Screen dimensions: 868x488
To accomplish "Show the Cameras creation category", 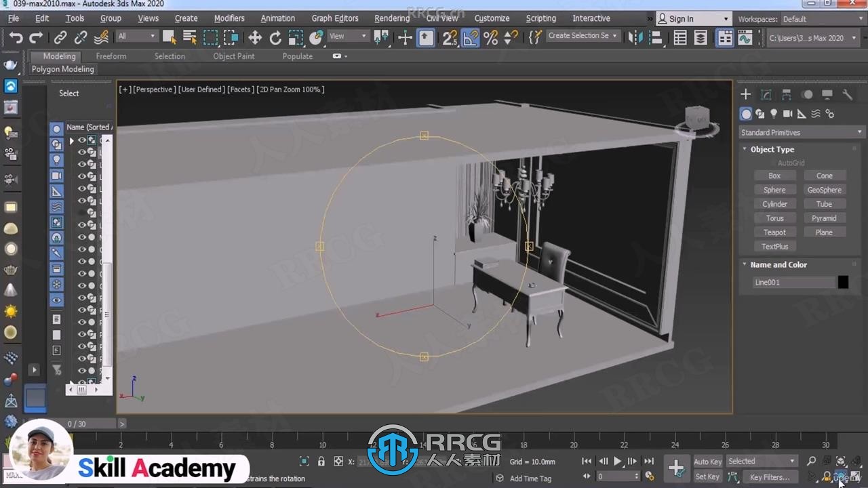I will pyautogui.click(x=787, y=114).
